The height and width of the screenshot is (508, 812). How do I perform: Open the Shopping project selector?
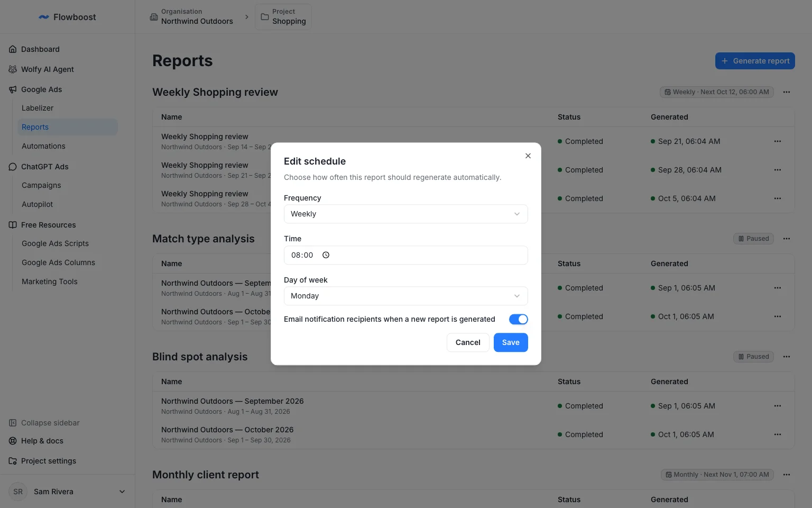[x=283, y=17]
